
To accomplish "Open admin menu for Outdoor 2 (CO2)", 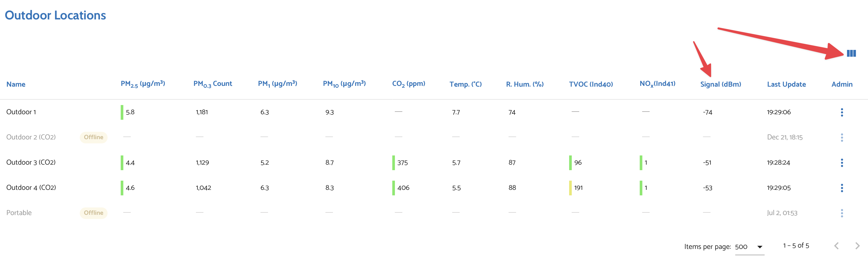I will 842,137.
